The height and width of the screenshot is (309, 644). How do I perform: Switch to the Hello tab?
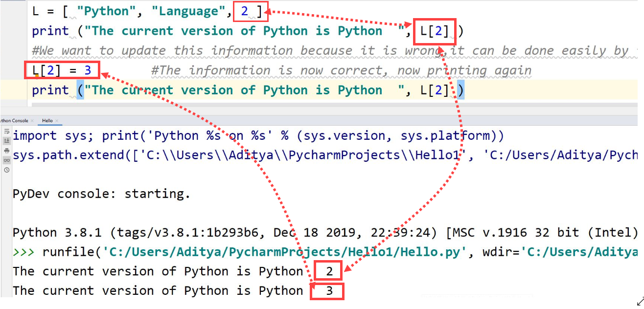point(47,120)
